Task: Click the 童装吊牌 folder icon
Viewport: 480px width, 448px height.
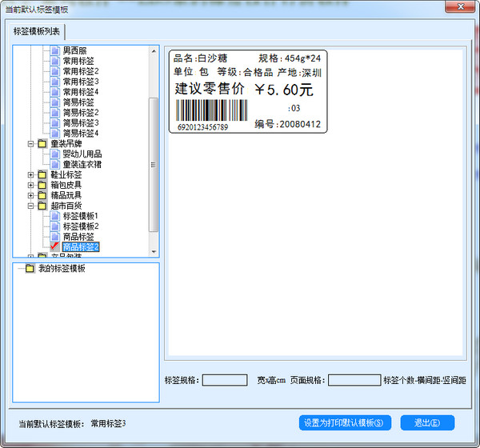Action: point(42,143)
